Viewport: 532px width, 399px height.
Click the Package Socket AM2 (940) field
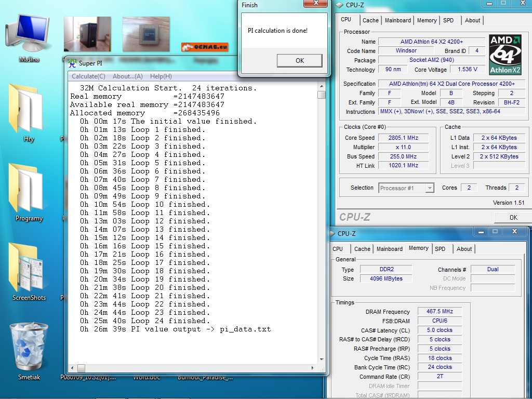432,60
